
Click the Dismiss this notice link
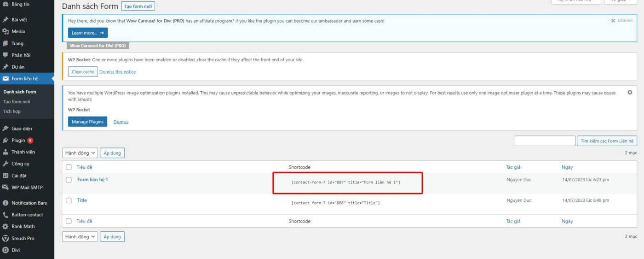(x=118, y=72)
